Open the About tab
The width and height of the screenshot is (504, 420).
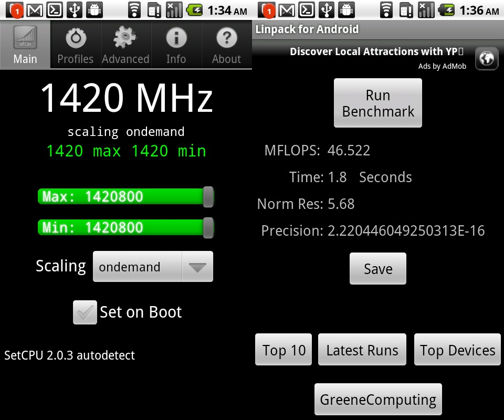[227, 45]
